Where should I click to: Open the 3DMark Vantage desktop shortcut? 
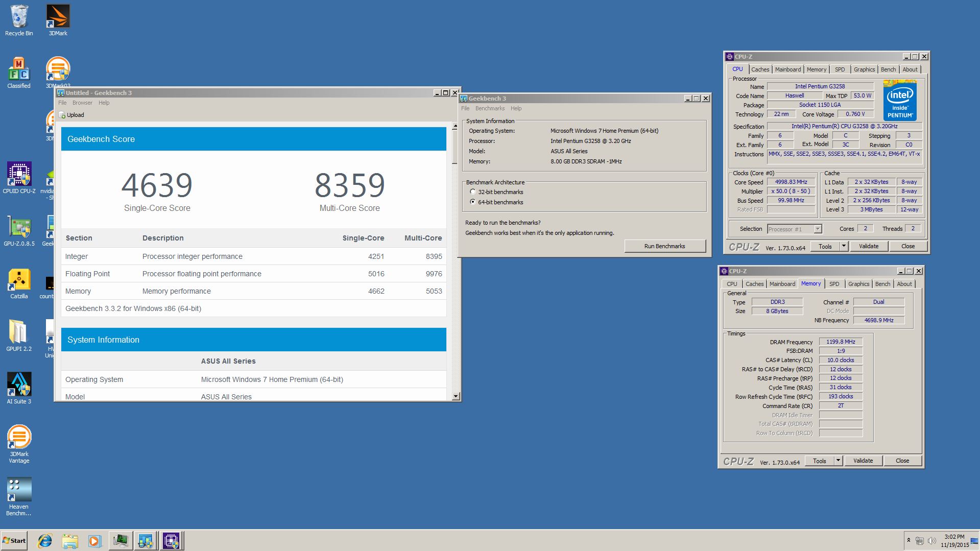point(19,444)
